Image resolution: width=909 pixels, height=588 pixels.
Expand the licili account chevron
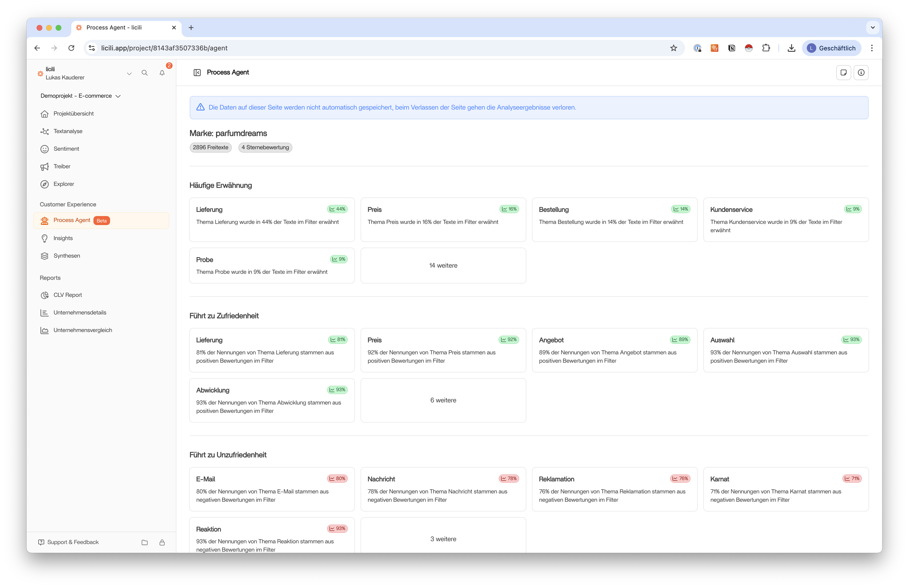[x=129, y=73]
